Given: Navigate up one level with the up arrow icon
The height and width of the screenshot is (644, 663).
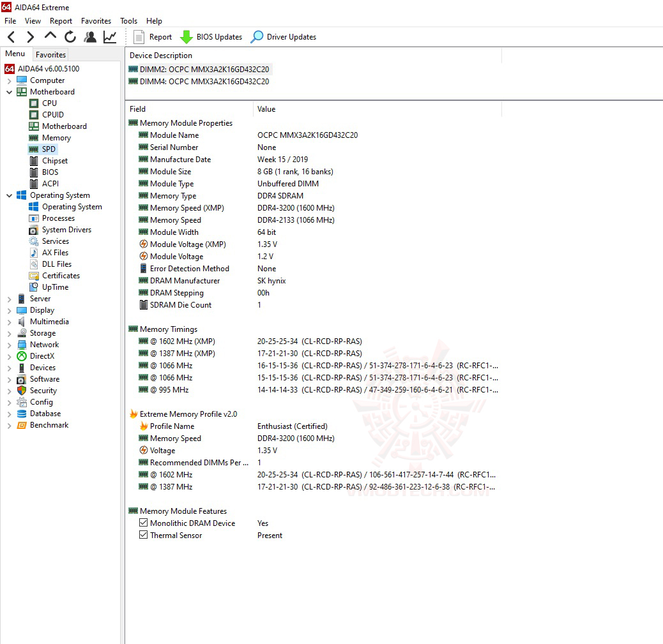Looking at the screenshot, I should click(50, 36).
